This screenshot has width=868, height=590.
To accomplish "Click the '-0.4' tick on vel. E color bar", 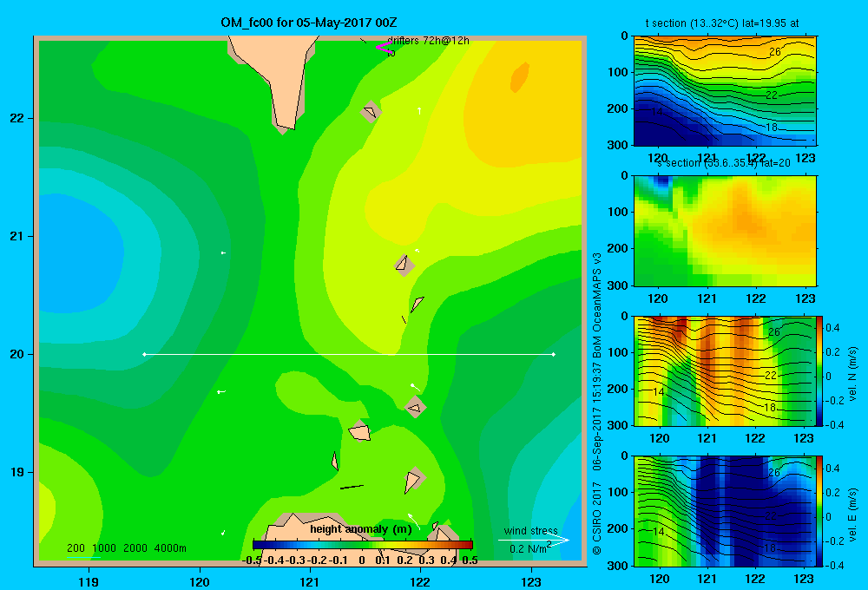I will (834, 565).
